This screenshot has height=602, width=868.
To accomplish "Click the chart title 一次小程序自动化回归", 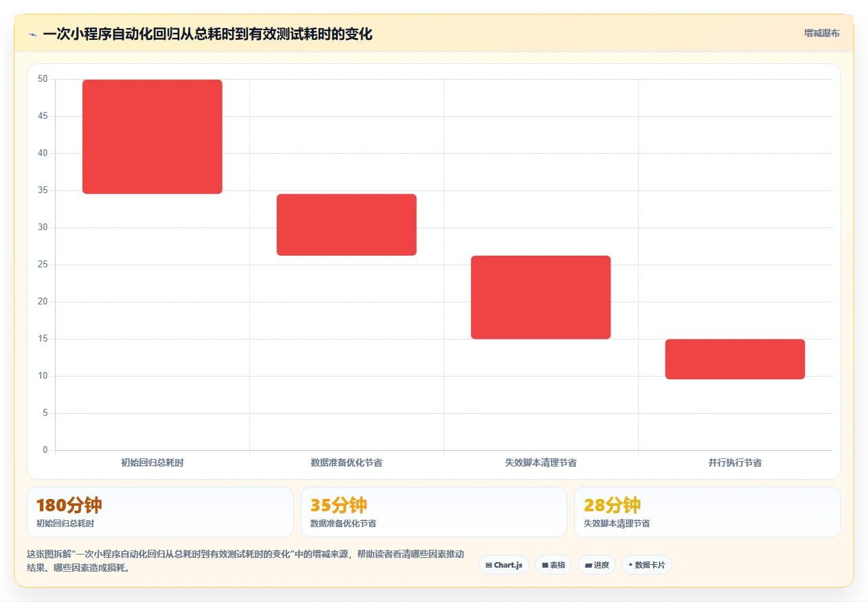I will click(x=207, y=34).
